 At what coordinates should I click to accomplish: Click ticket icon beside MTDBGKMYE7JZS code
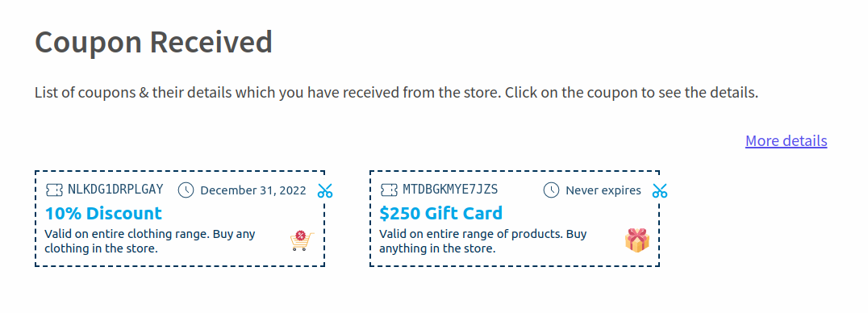tap(389, 190)
